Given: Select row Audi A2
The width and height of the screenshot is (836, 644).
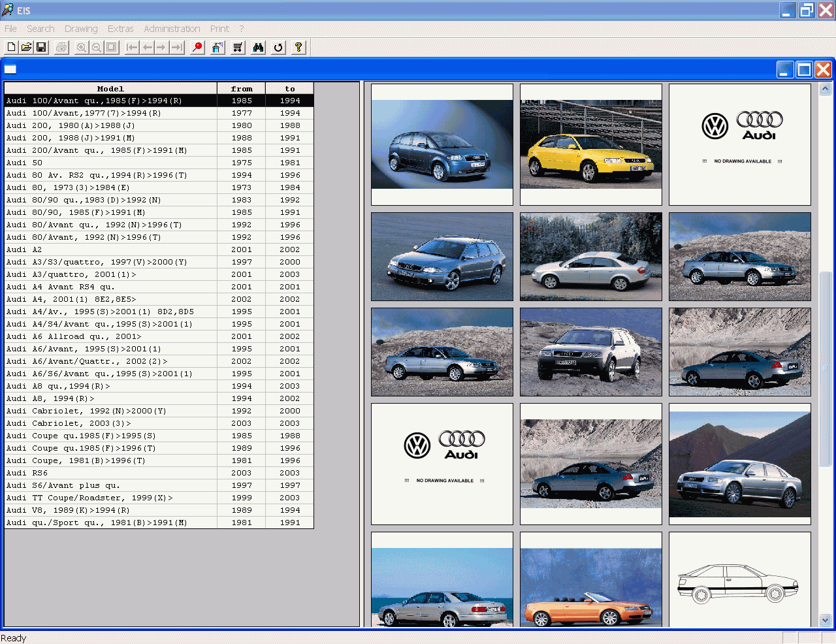Looking at the screenshot, I should (159, 250).
